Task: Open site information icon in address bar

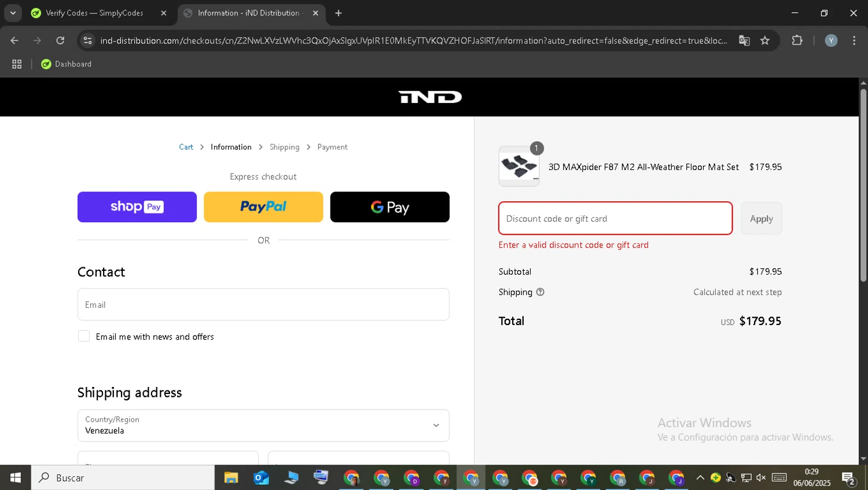Action: tap(88, 40)
